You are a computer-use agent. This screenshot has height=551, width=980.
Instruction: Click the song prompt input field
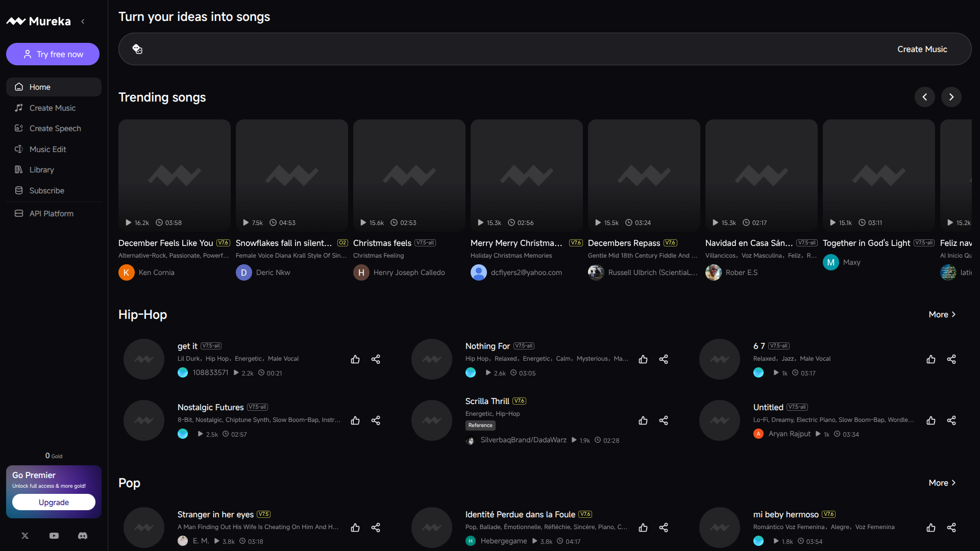click(x=459, y=49)
